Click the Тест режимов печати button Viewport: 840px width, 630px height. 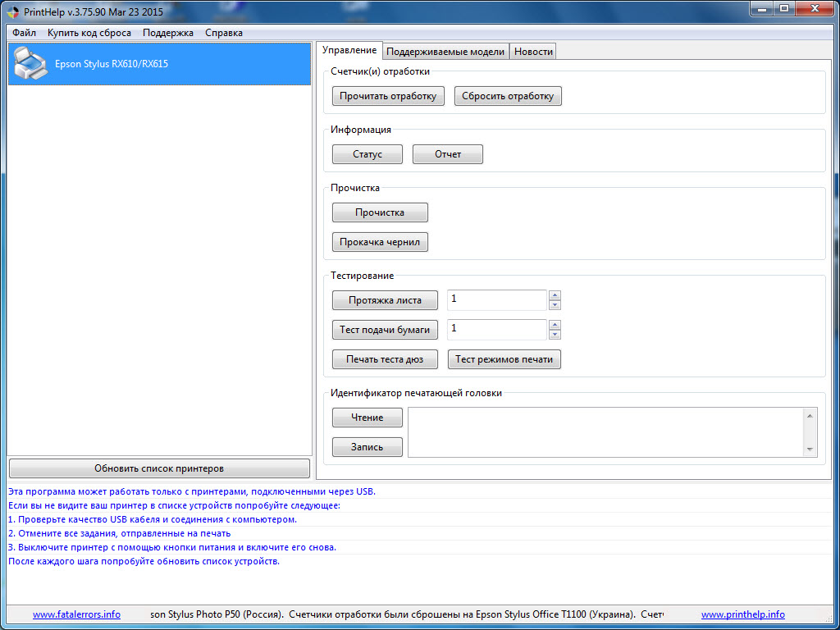(x=504, y=359)
